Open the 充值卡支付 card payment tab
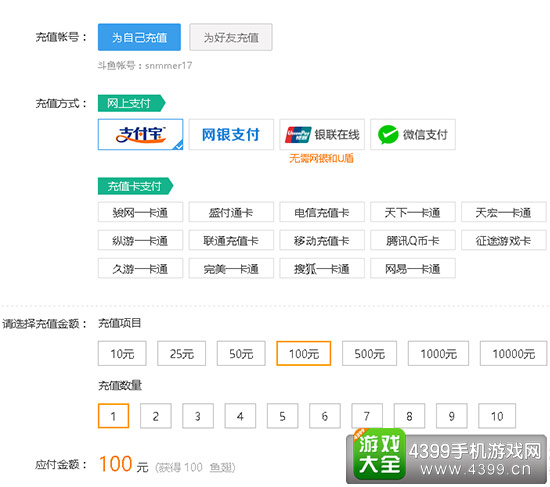 click(x=135, y=186)
